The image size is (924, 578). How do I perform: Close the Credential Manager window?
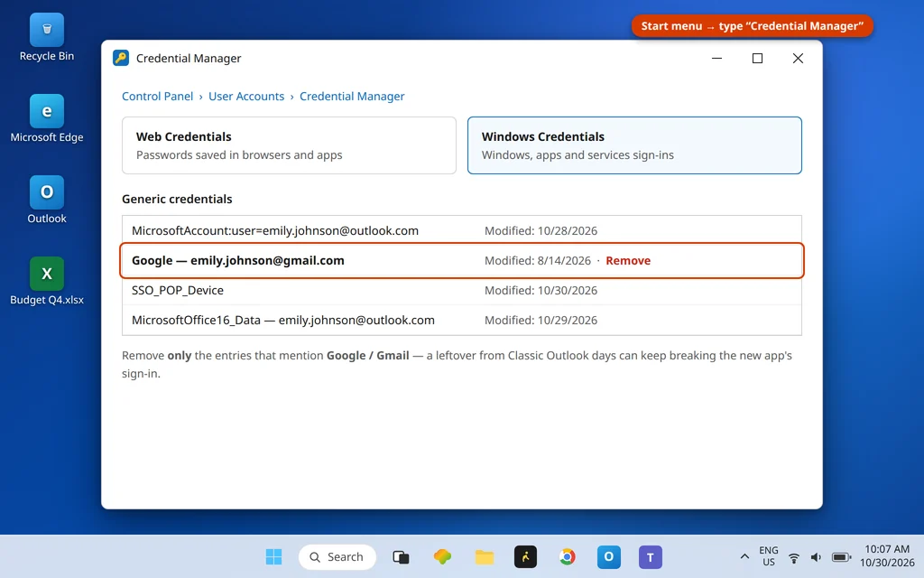point(798,58)
